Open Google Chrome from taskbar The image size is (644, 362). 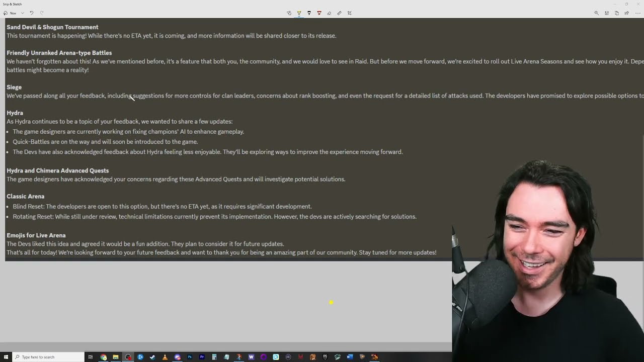tap(103, 357)
